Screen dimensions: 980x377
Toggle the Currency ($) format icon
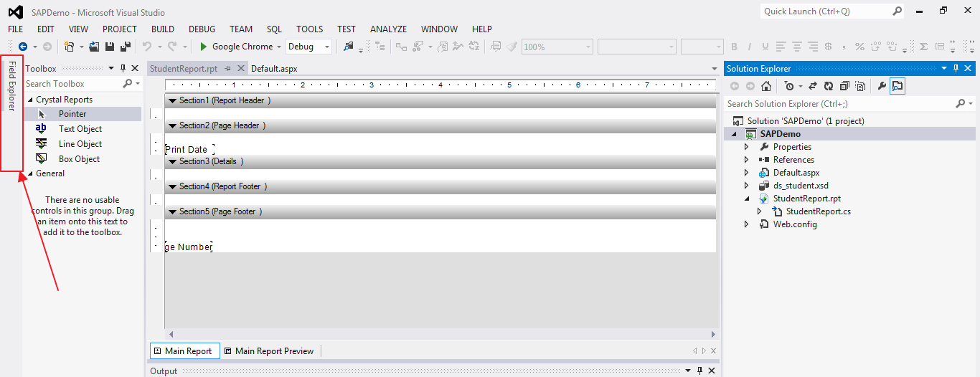(829, 47)
